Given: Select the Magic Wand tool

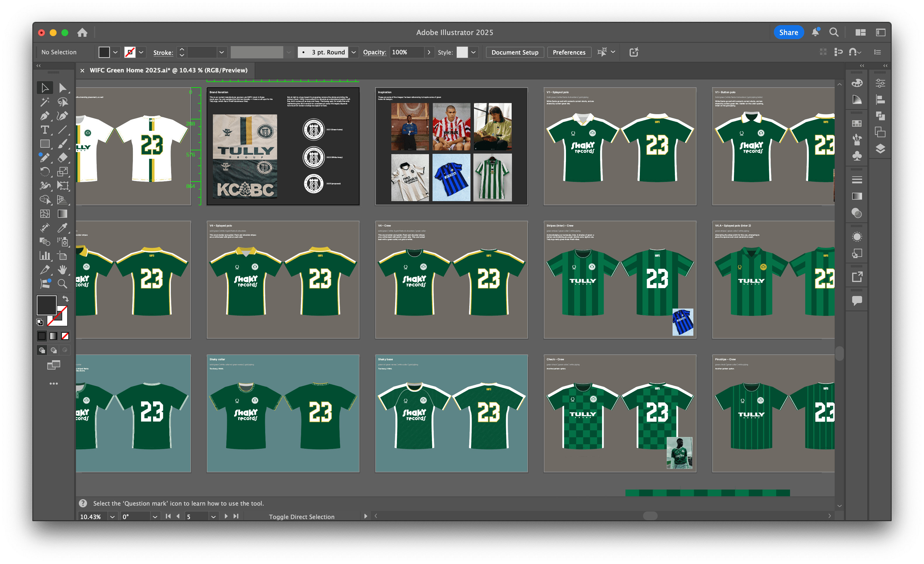Looking at the screenshot, I should click(x=45, y=102).
